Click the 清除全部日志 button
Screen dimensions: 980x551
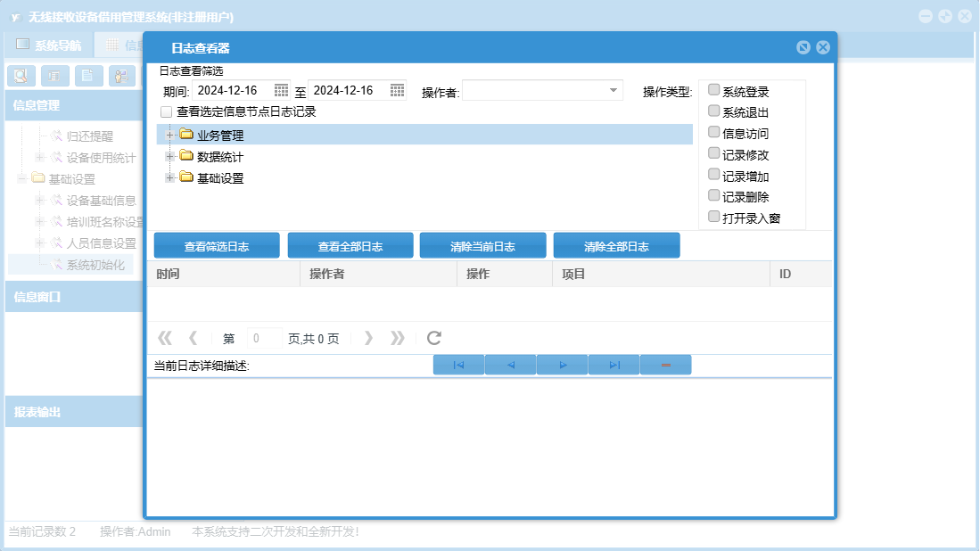pyautogui.click(x=616, y=246)
